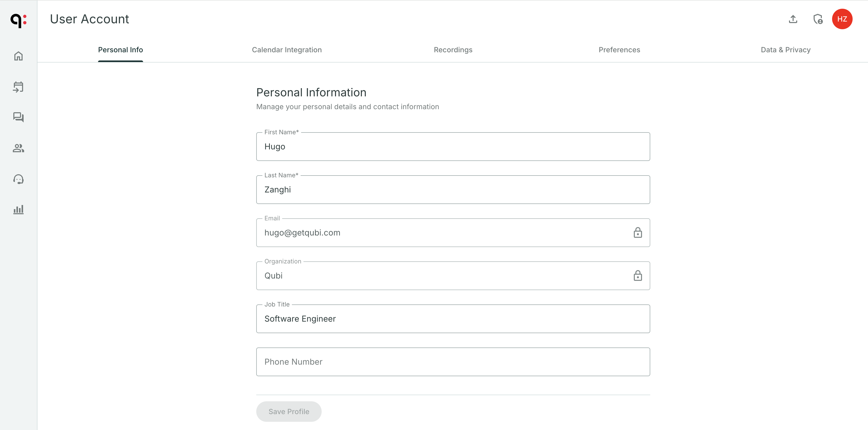Image resolution: width=868 pixels, height=430 pixels.
Task: Click the contacts people icon in sidebar
Action: pos(18,148)
